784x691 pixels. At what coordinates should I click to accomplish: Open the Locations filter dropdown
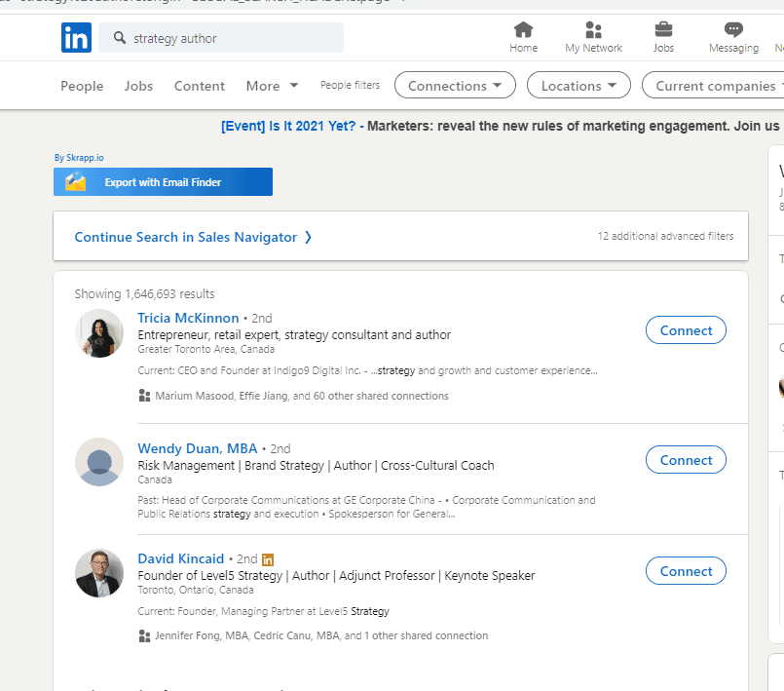click(x=579, y=85)
